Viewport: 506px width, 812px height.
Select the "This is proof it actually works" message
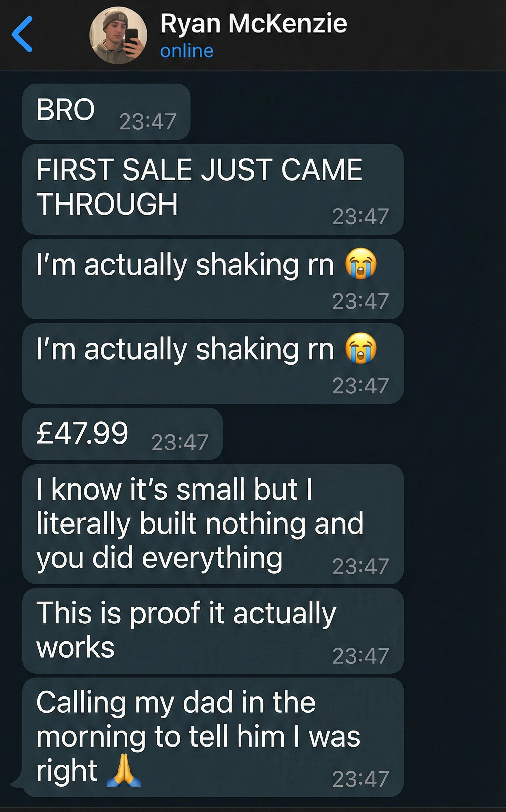186,629
